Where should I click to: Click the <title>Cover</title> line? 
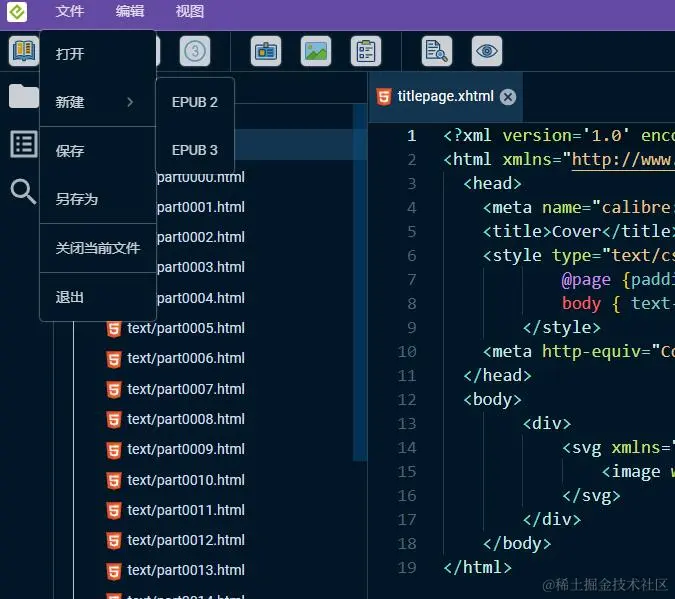pyautogui.click(x=578, y=232)
